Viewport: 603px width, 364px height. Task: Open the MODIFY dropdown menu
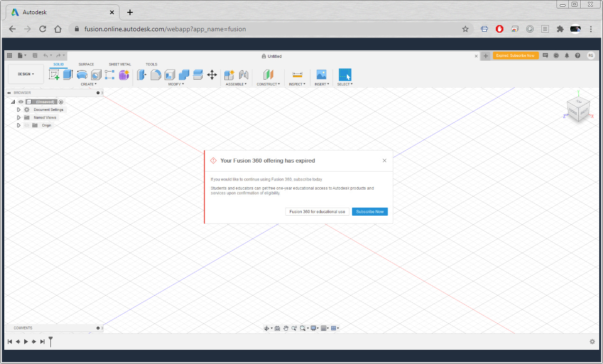(x=176, y=84)
